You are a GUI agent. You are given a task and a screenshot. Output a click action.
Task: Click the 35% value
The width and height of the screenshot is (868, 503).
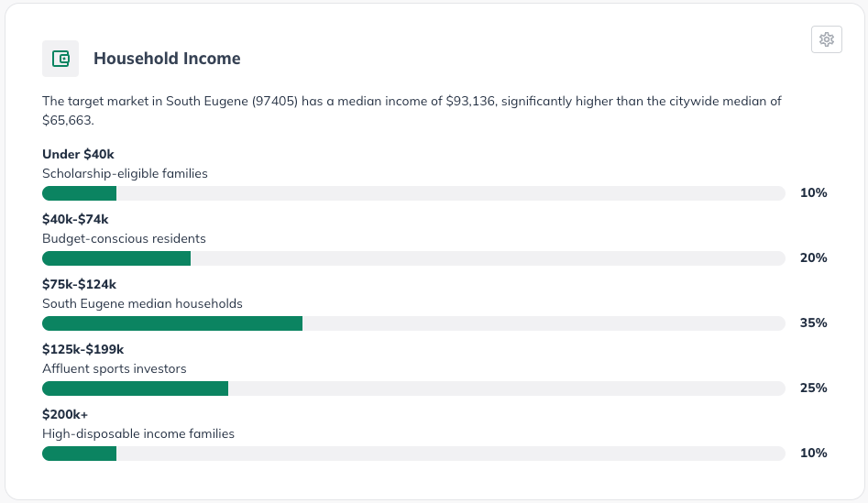813,323
